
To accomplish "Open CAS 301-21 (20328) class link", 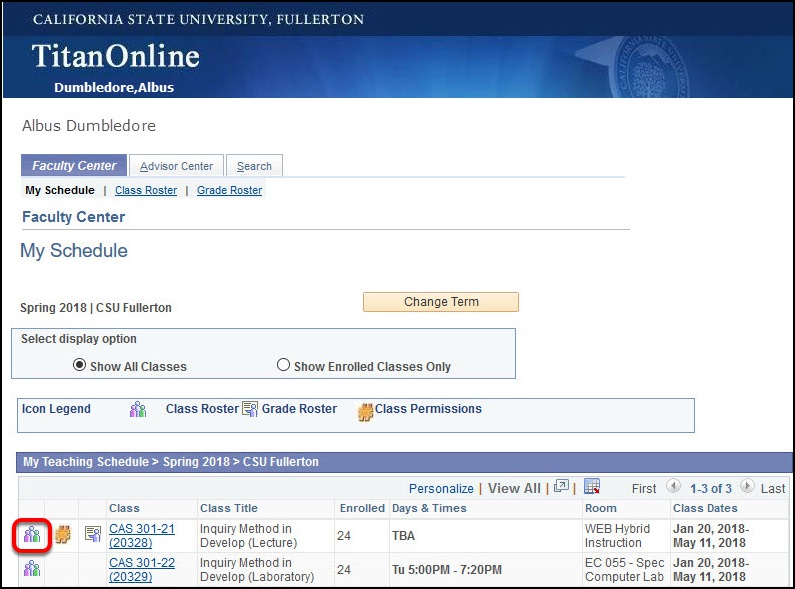I will point(142,536).
